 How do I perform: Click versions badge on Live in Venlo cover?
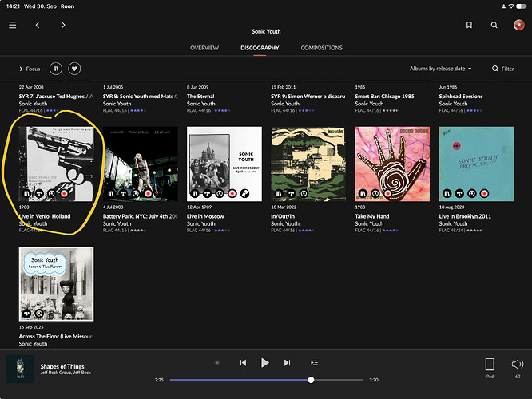(51, 194)
